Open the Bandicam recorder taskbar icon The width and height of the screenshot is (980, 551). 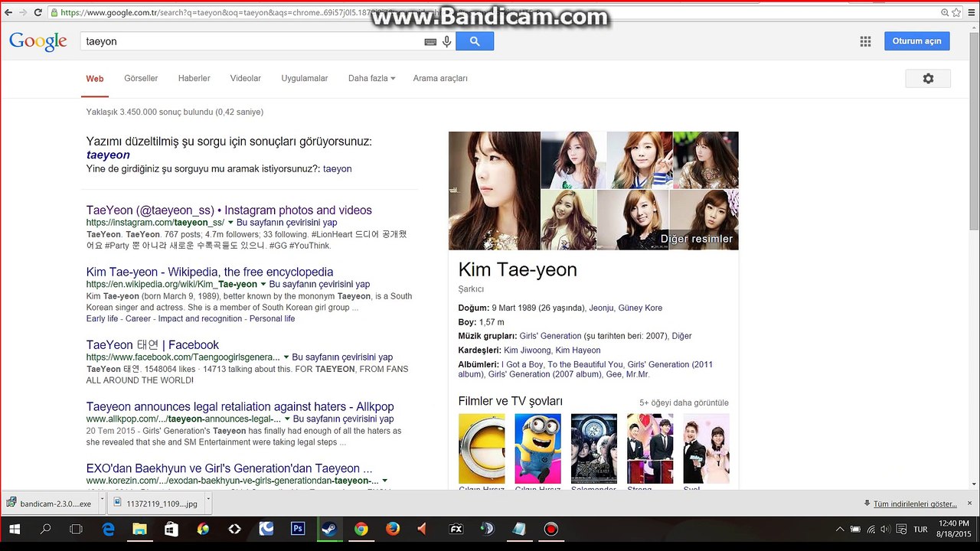(x=550, y=529)
